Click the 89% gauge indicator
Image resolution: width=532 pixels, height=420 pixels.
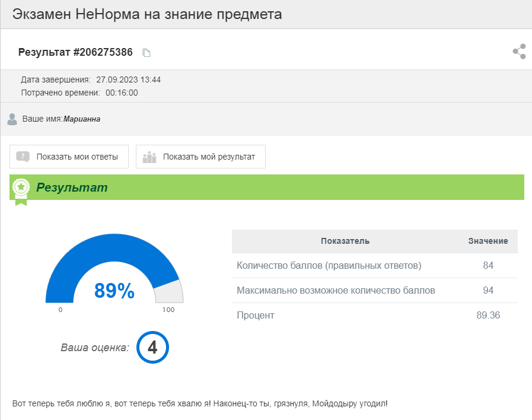[x=114, y=291]
